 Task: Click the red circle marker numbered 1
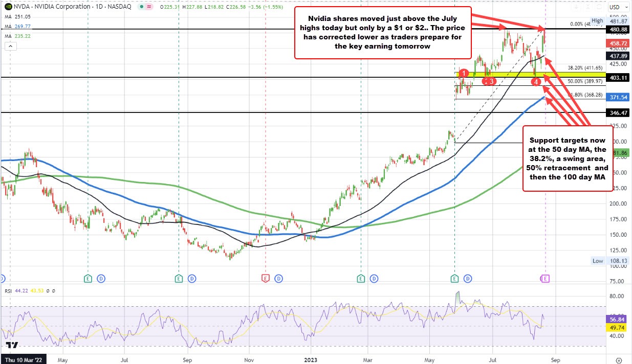464,74
